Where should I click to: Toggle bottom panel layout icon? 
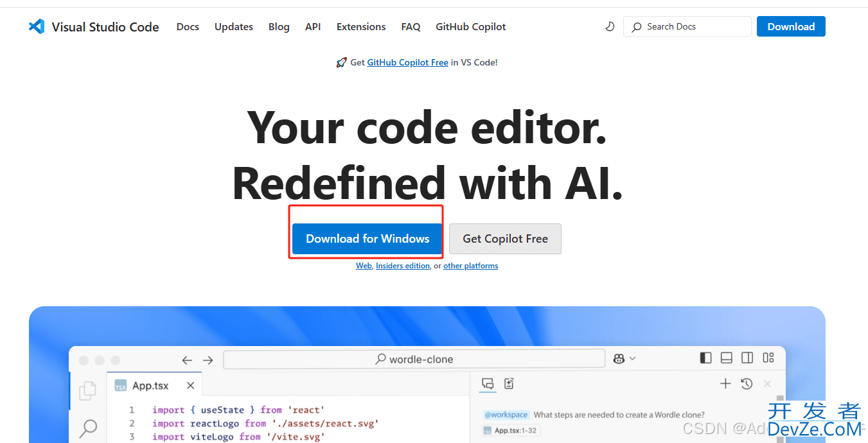click(727, 358)
